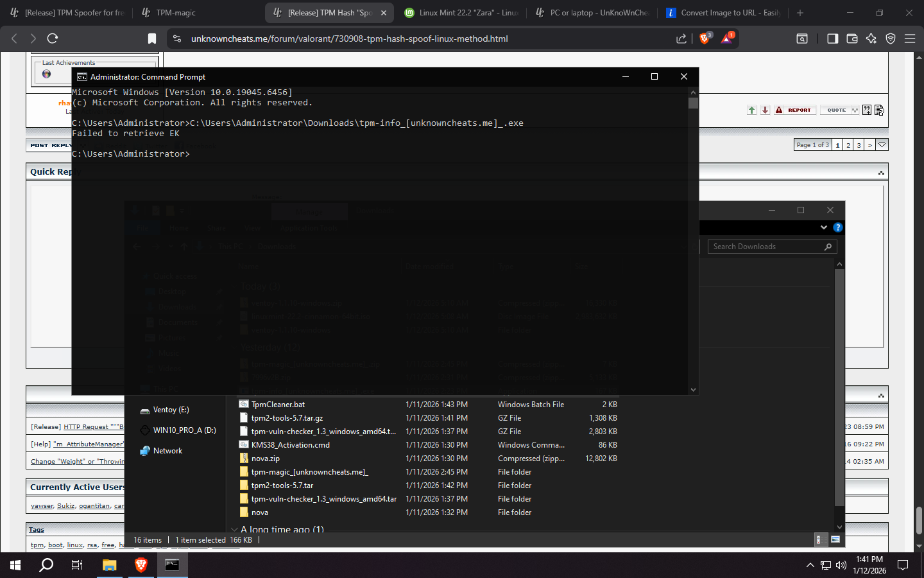Click the green upvote arrow on the post

coord(751,110)
